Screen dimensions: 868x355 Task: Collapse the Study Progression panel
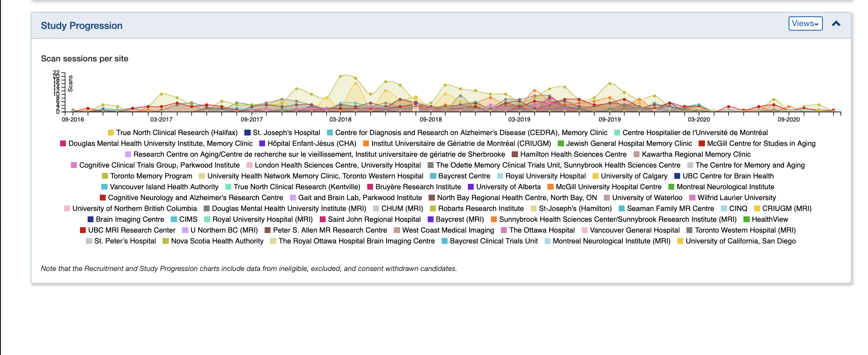coord(836,23)
